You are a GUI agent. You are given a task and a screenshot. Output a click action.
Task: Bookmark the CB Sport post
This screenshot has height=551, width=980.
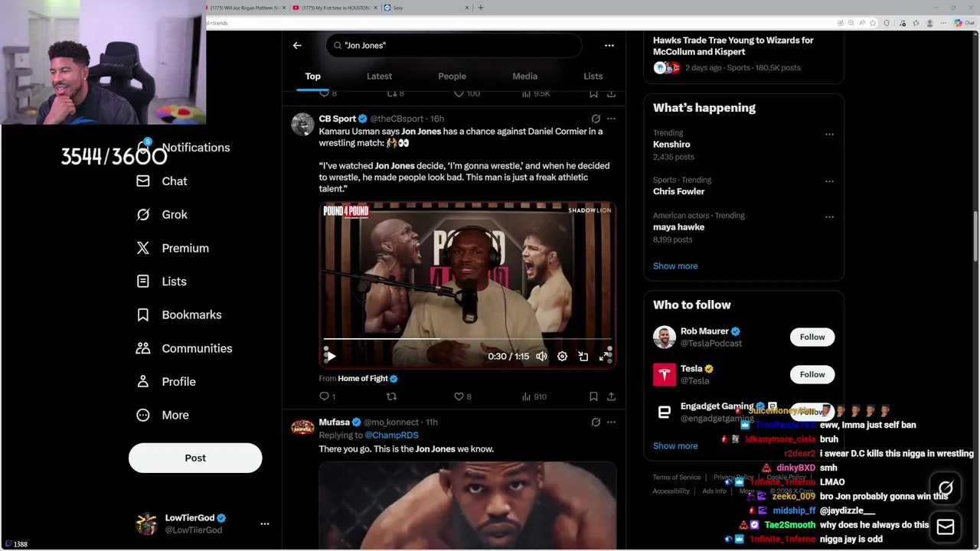coord(593,396)
